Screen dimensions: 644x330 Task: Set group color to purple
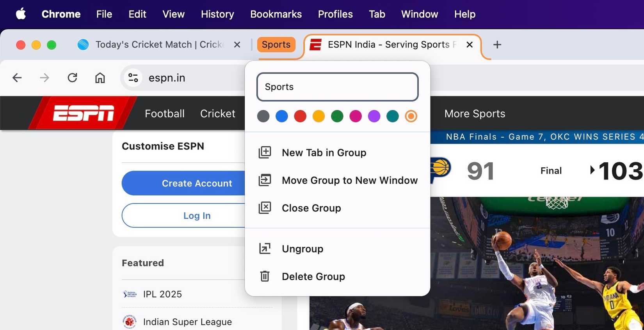[x=374, y=116]
